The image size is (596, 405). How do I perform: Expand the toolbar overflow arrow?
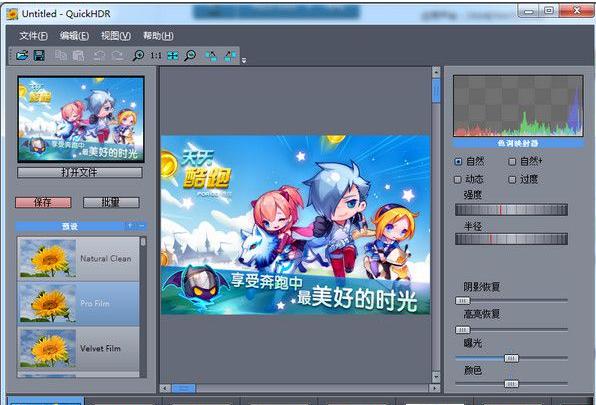244,60
